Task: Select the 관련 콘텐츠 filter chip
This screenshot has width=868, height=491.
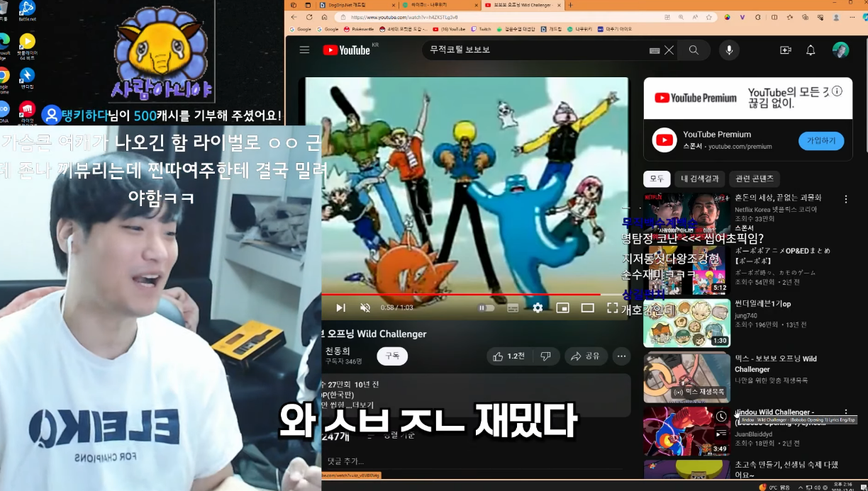Action: [x=755, y=179]
